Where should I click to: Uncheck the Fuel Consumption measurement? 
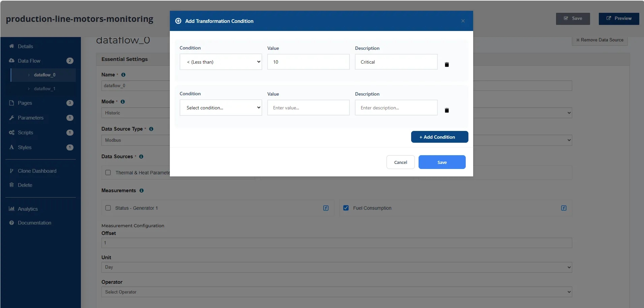click(x=346, y=208)
